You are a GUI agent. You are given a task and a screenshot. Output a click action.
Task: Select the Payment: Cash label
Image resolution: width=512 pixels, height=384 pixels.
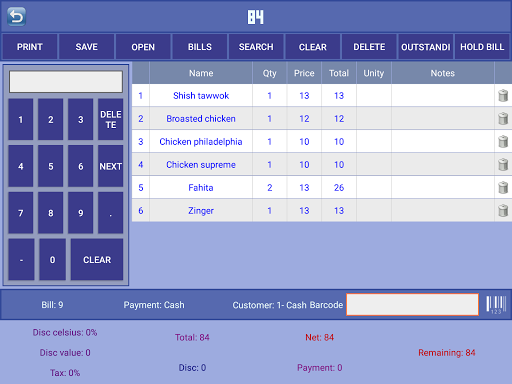154,305
